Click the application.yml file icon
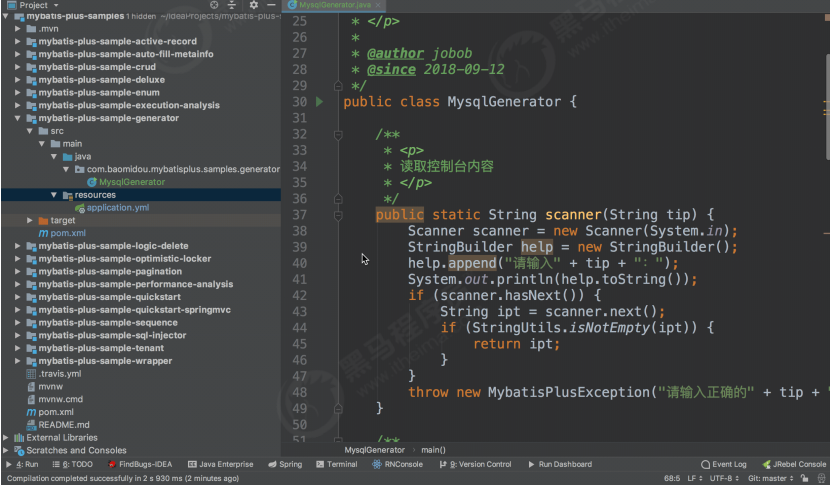The image size is (830, 485). click(x=80, y=208)
